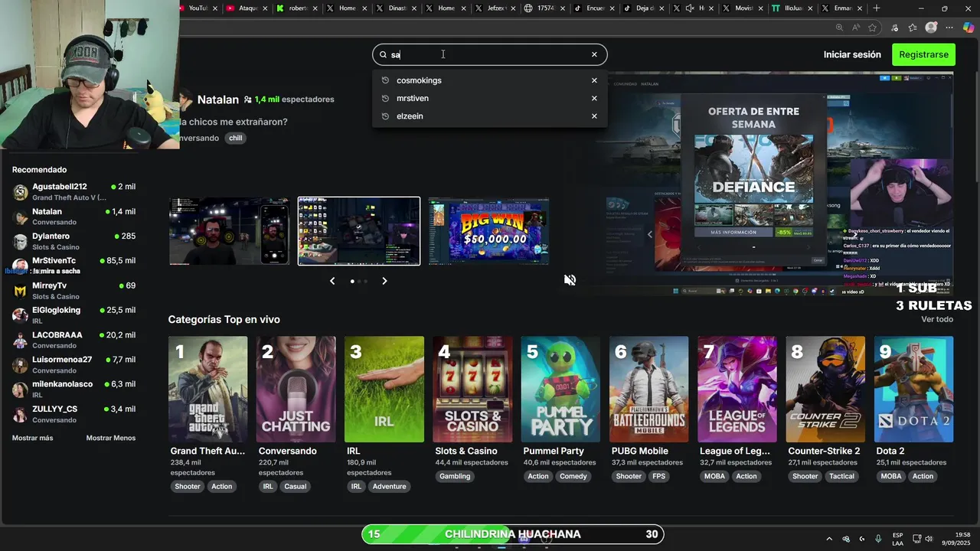Image resolution: width=980 pixels, height=551 pixels.
Task: Open the Counter-Strike 2 category card
Action: click(x=825, y=389)
